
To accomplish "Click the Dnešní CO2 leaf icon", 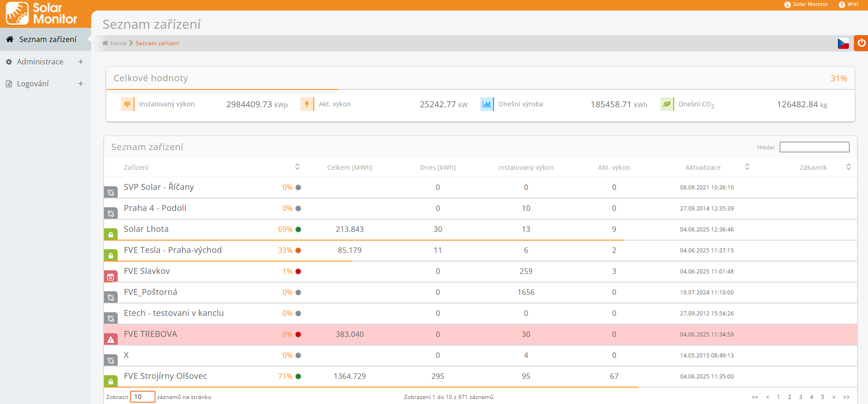I will (666, 104).
